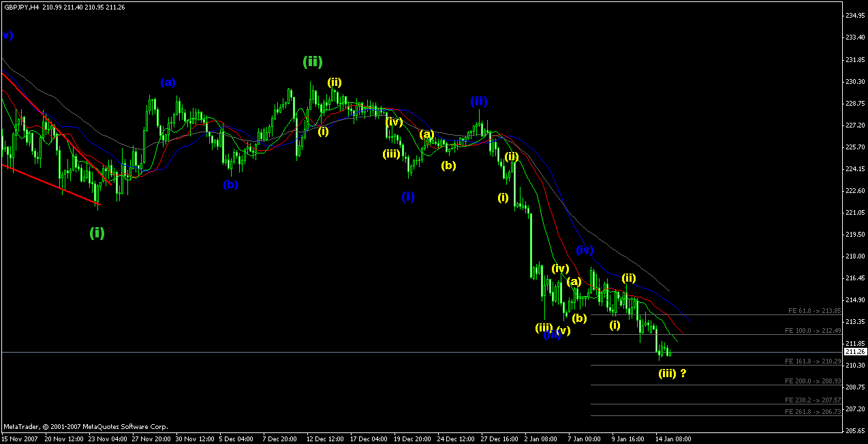
Task: Click the GBPJPY,H4 chart title text
Action: (x=20, y=7)
